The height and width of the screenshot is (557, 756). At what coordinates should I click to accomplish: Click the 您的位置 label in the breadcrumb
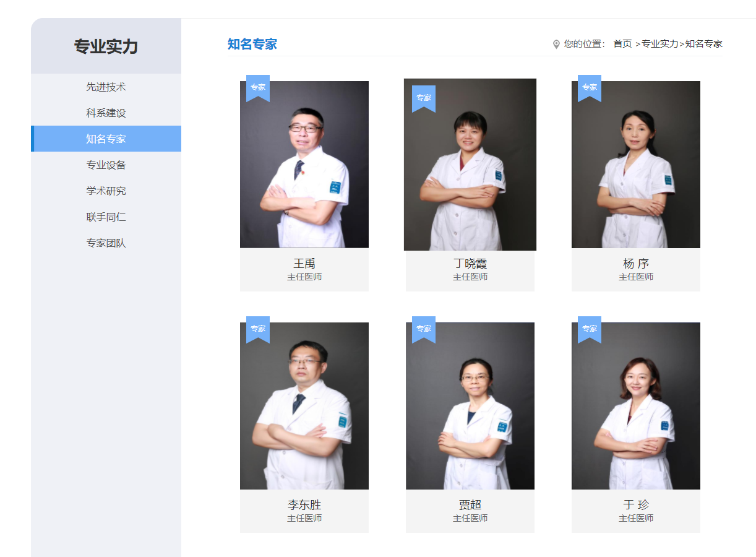pyautogui.click(x=585, y=44)
